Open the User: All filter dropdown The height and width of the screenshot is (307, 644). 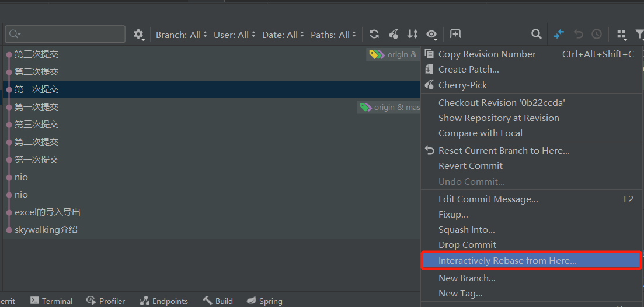235,35
